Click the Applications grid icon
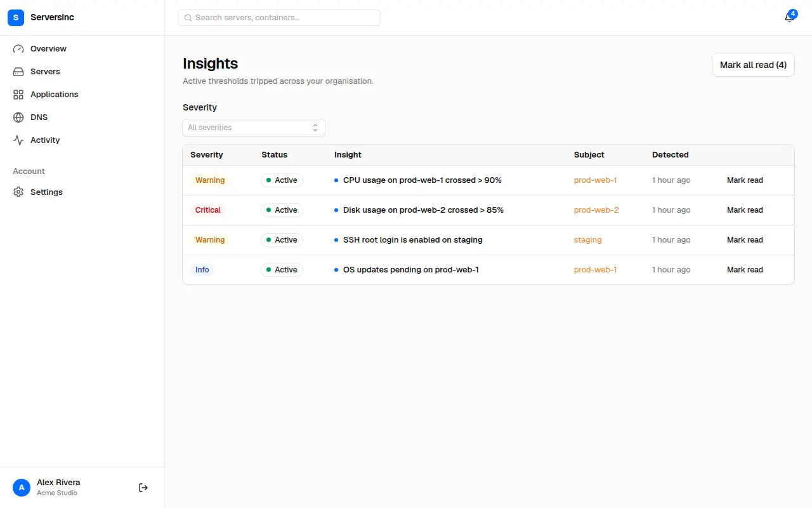The height and width of the screenshot is (508, 812). coord(18,95)
